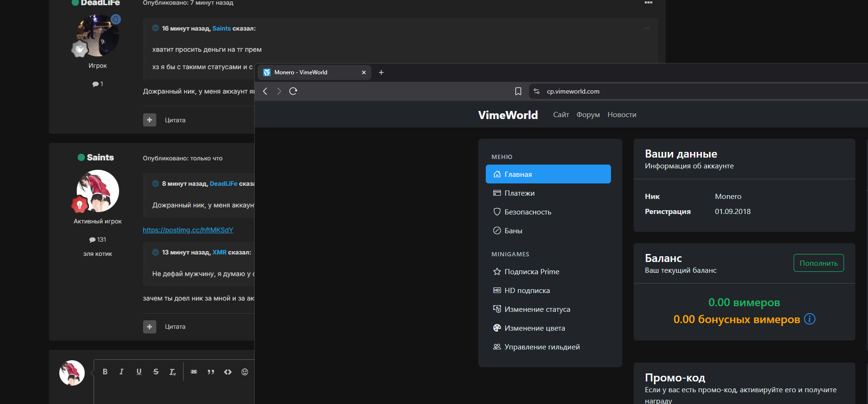Remove formatting in the reply editor
868x404 pixels.
coord(173,372)
